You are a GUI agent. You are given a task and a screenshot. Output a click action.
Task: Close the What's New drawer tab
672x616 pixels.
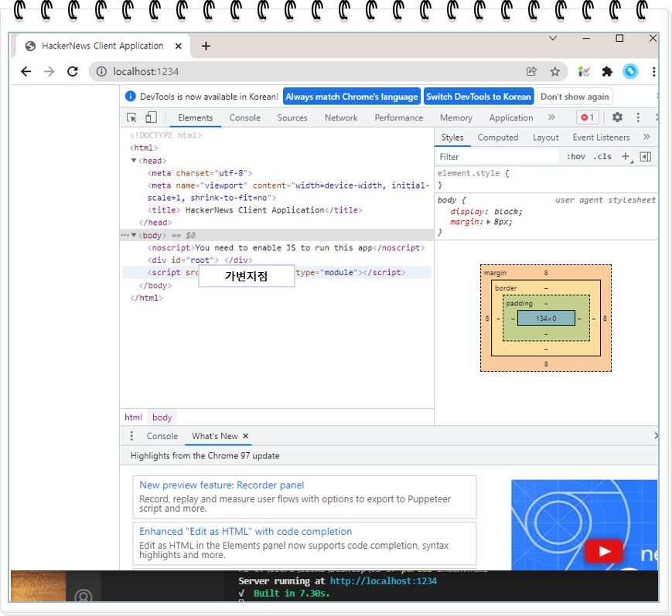[246, 436]
